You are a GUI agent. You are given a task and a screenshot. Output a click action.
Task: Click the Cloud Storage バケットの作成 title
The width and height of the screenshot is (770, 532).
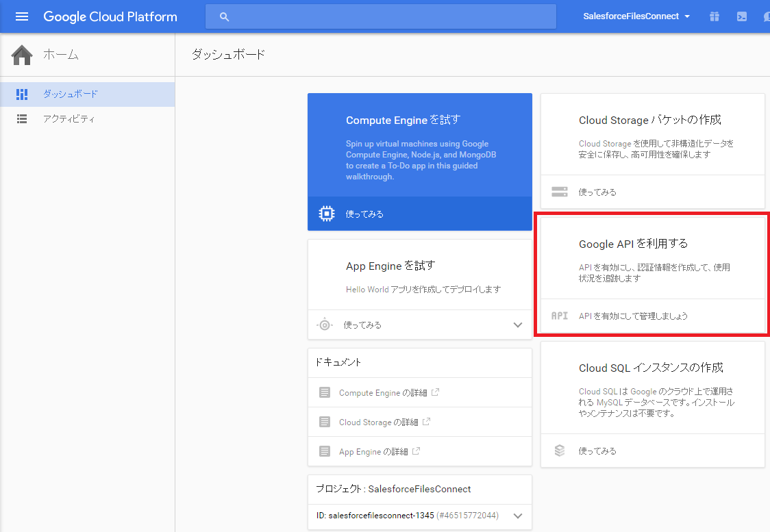649,121
